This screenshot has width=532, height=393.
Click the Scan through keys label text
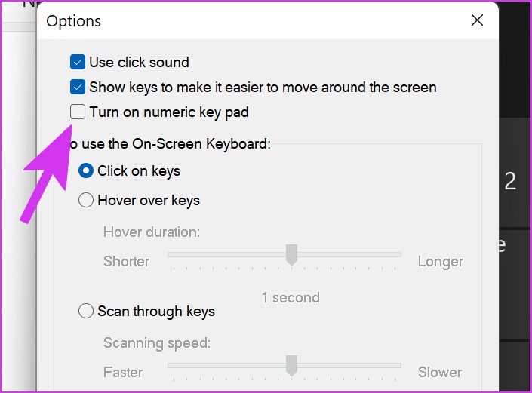[156, 312]
